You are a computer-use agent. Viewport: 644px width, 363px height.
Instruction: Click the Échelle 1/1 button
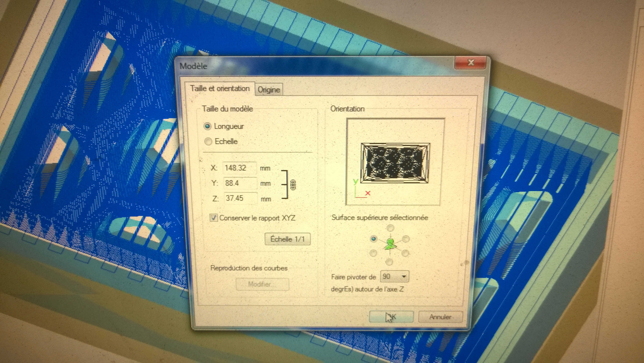(x=288, y=239)
